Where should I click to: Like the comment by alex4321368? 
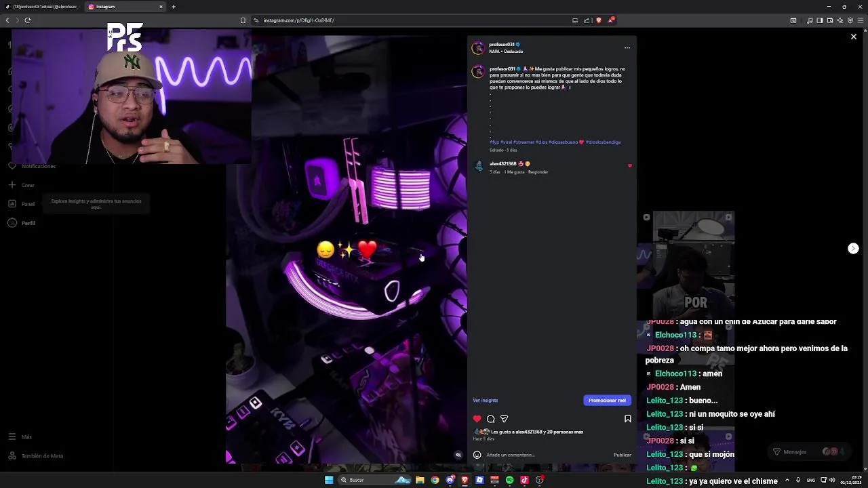pyautogui.click(x=629, y=165)
